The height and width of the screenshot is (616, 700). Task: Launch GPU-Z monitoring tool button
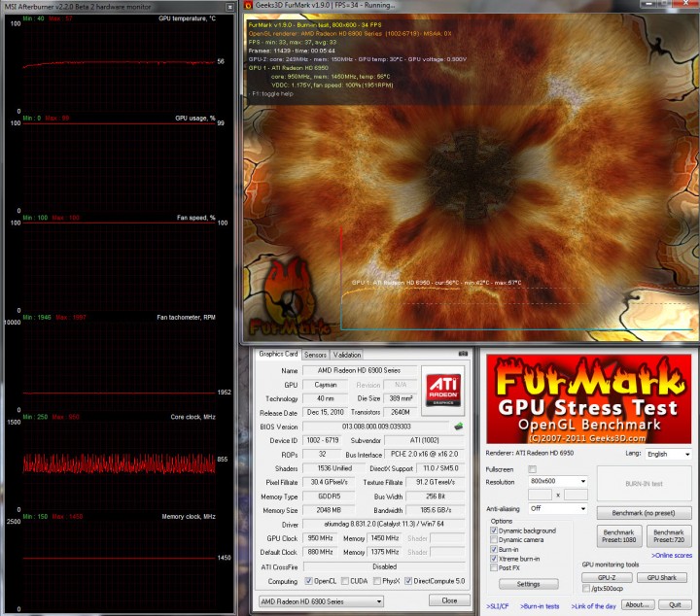point(607,577)
